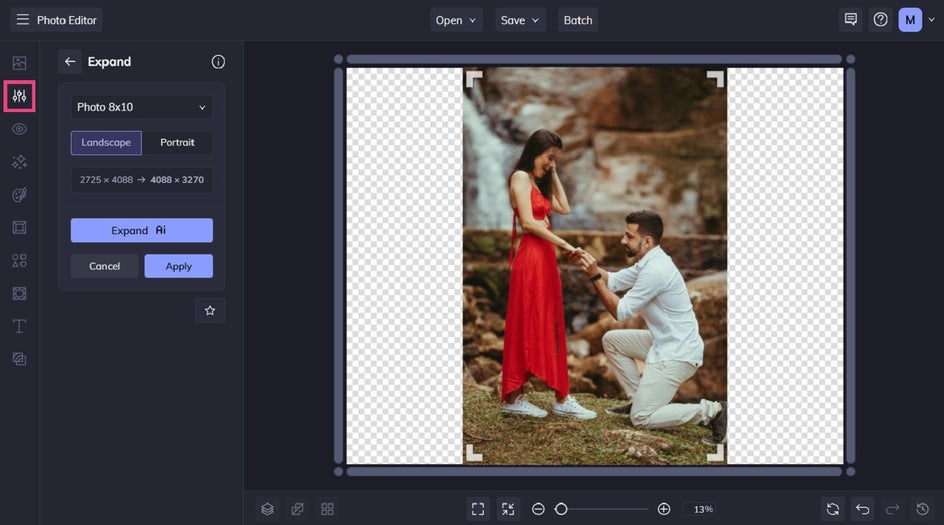Open the feedback chat icon
Viewport: 944px width, 525px height.
[851, 20]
